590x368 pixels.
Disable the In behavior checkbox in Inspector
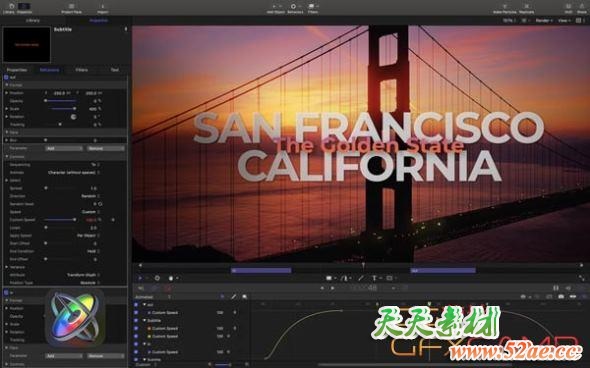pos(6,292)
